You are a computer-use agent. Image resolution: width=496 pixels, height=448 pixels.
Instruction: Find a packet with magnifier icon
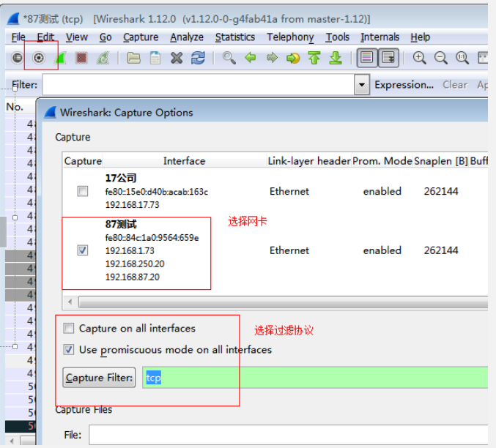click(229, 58)
